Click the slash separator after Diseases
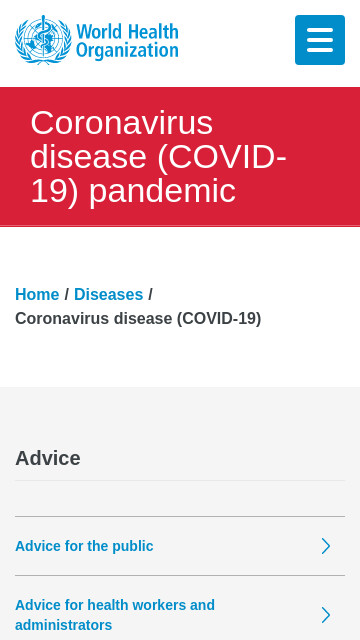 tap(150, 294)
